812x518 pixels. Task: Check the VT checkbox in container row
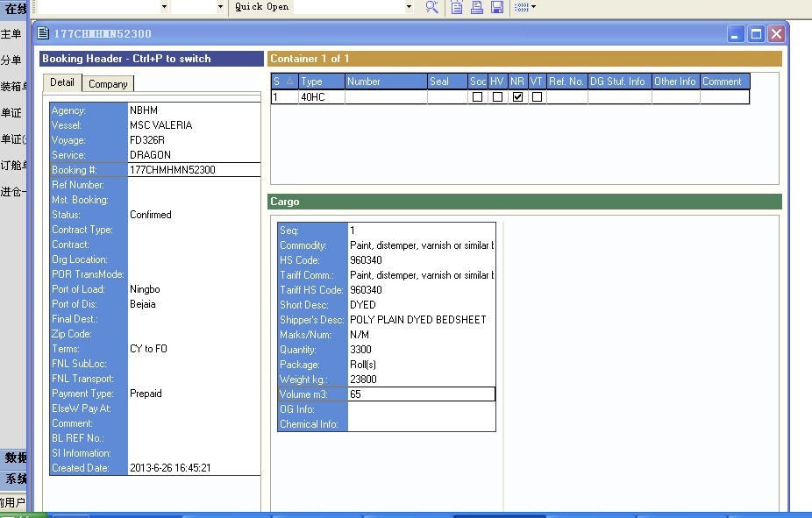[x=537, y=97]
